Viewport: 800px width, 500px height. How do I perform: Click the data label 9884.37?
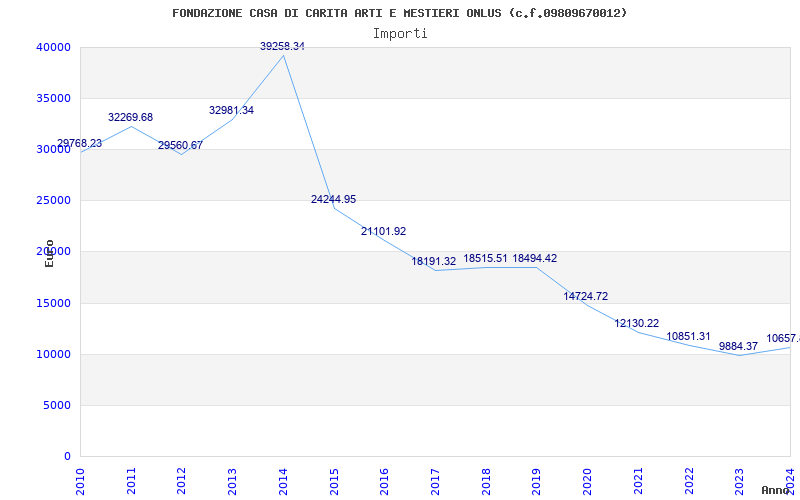(x=738, y=346)
